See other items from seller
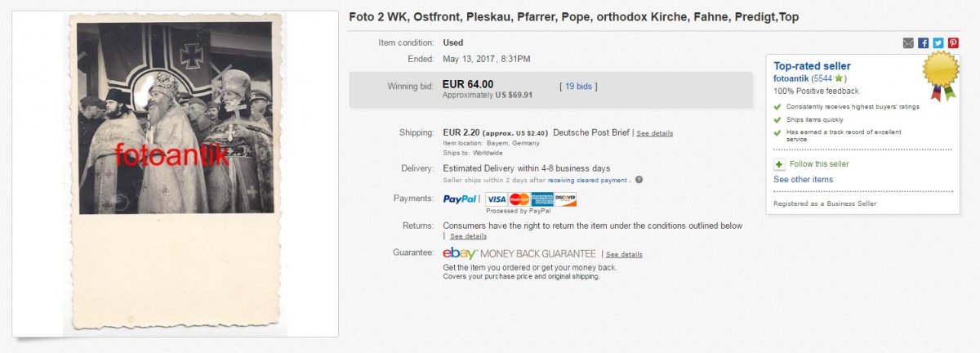This screenshot has width=980, height=353. (x=803, y=179)
